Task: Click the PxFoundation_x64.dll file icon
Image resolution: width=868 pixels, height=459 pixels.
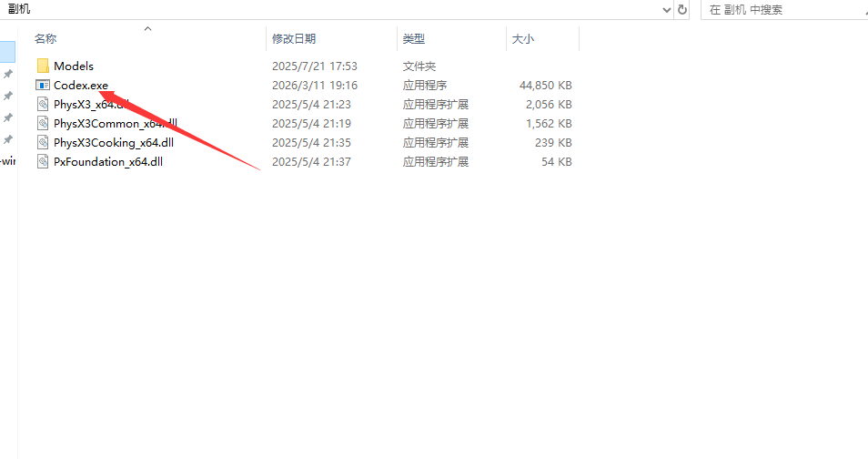Action: [x=43, y=161]
